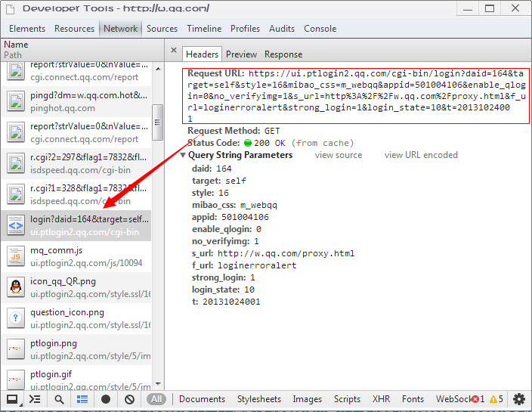Select the icon_qq_QR.png request

point(76,287)
